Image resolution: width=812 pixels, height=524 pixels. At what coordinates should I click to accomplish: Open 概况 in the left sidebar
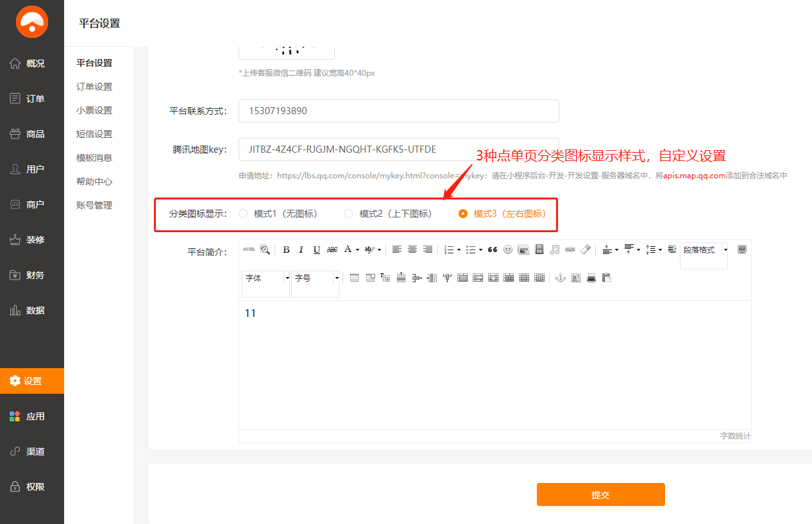tap(32, 63)
